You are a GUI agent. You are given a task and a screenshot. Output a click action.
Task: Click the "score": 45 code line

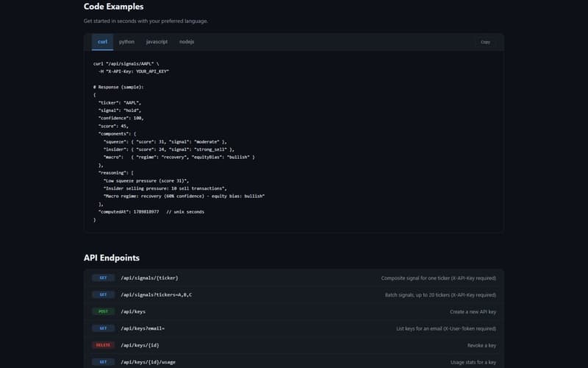113,126
